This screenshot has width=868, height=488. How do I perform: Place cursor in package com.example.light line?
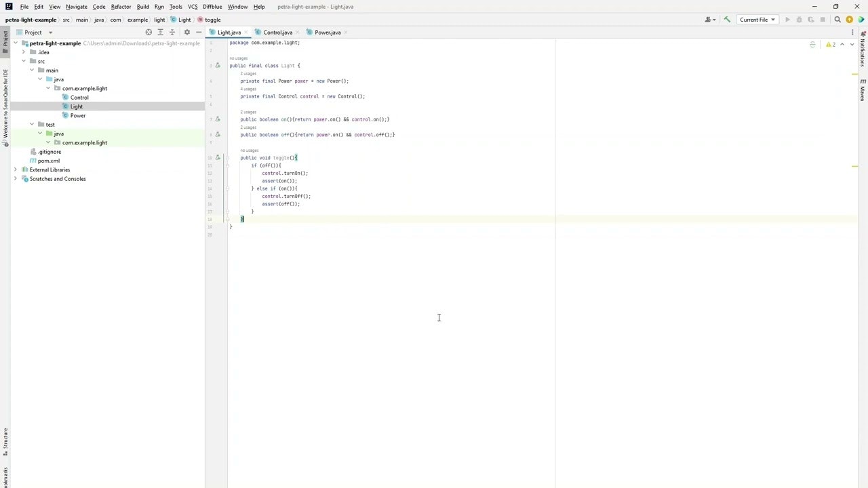[x=264, y=43]
